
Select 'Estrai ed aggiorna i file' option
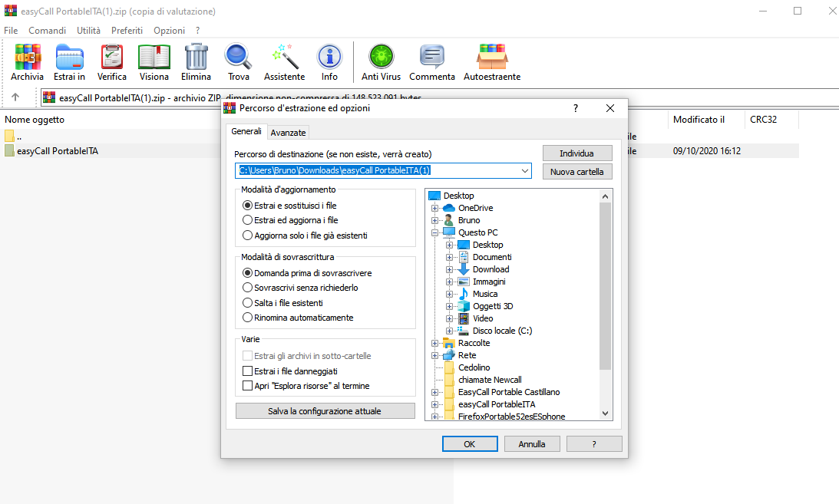coord(247,220)
